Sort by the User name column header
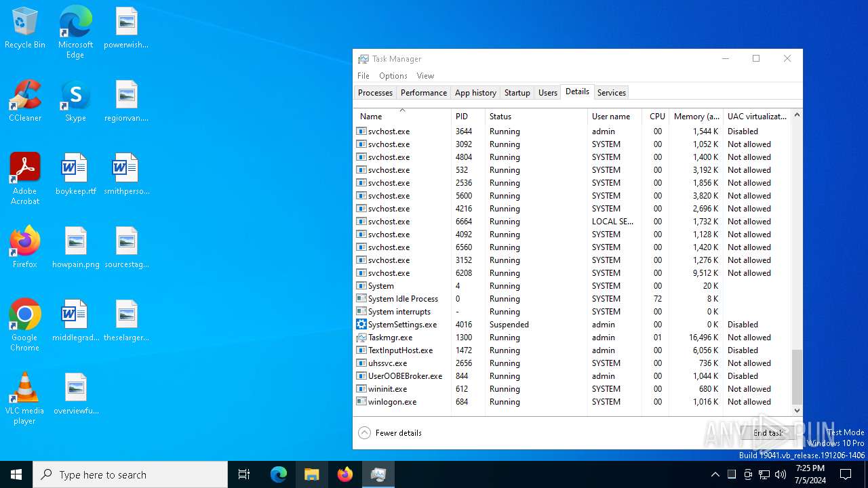Image resolution: width=868 pixels, height=488 pixels. pos(614,116)
